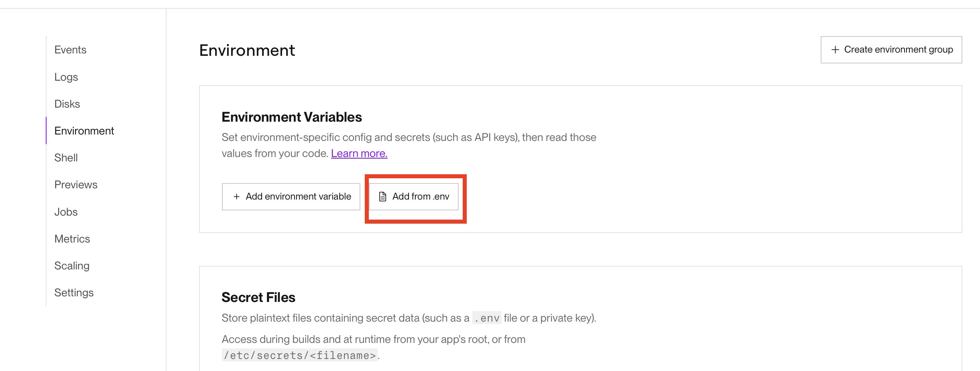Click the Environment Variables section heading
The image size is (980, 371).
coord(292,117)
